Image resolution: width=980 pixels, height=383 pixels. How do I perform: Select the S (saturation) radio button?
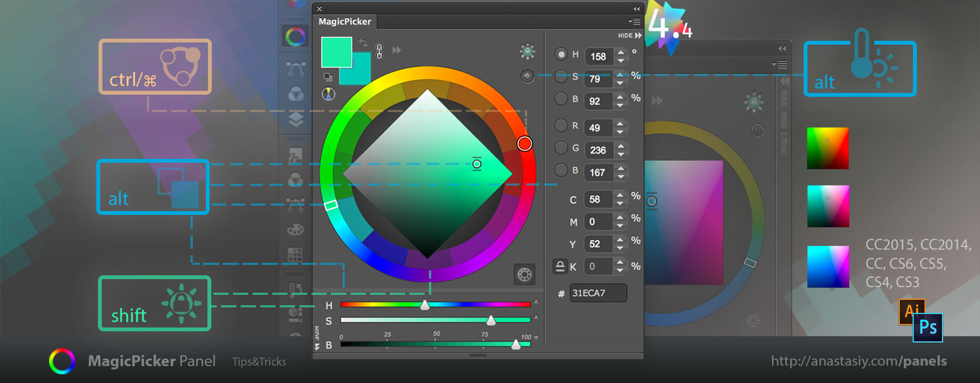coord(561,77)
